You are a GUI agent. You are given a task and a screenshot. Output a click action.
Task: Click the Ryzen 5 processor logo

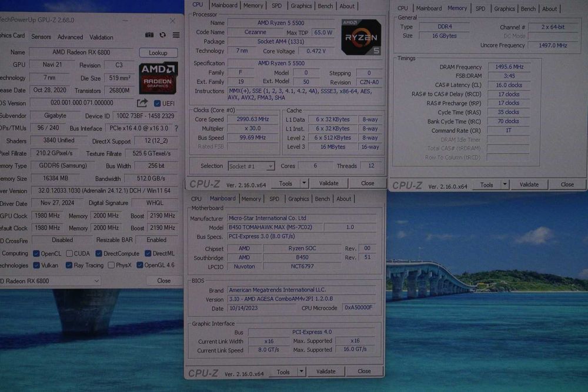tap(361, 36)
